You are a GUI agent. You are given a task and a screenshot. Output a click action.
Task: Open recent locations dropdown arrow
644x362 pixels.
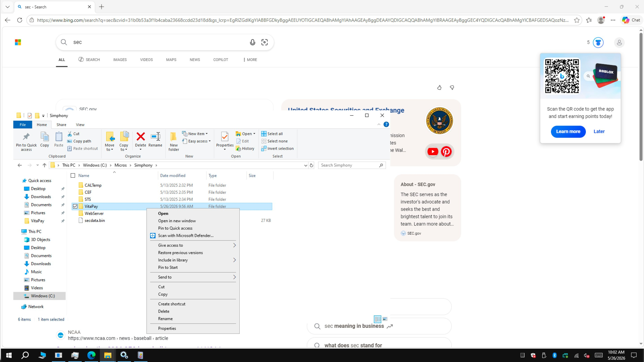tap(38, 165)
